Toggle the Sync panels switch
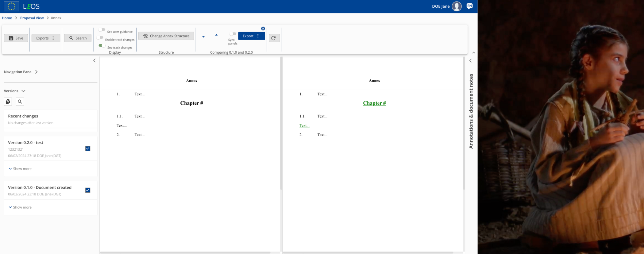The width and height of the screenshot is (644, 254). (233, 34)
